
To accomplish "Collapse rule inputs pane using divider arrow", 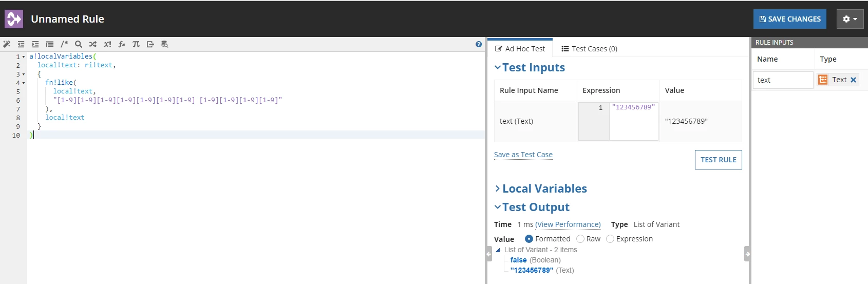I will pos(747,254).
